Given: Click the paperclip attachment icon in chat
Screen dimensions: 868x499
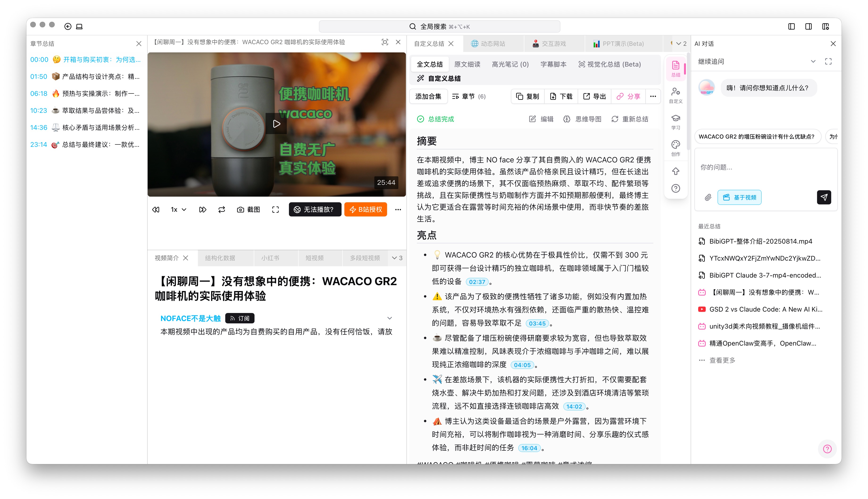Looking at the screenshot, I should tap(708, 197).
